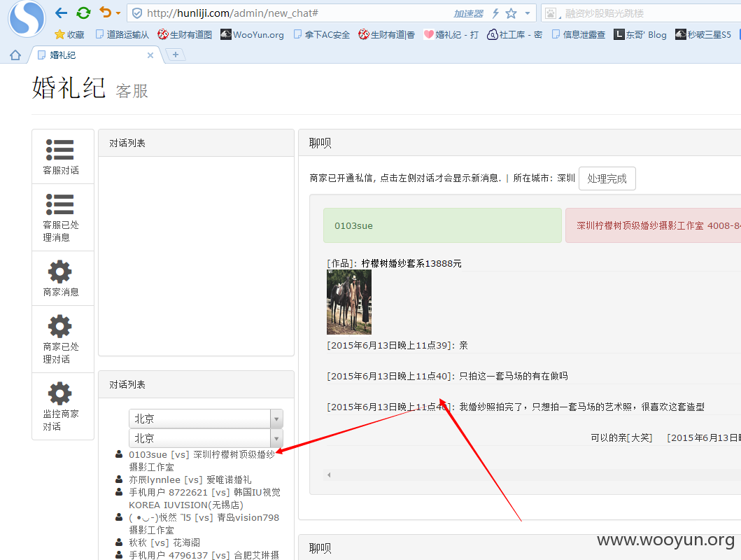Screen dimensions: 741x560
Task: Open the 道路运输从 bookmark
Action: pos(122,34)
